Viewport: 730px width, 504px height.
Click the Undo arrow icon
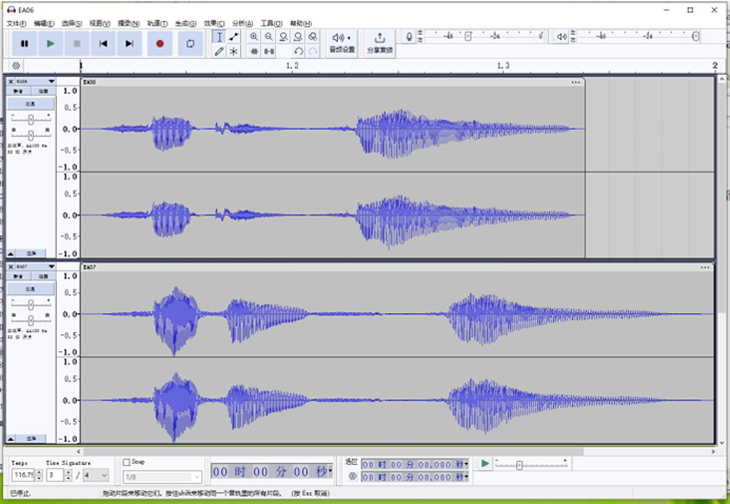point(298,50)
